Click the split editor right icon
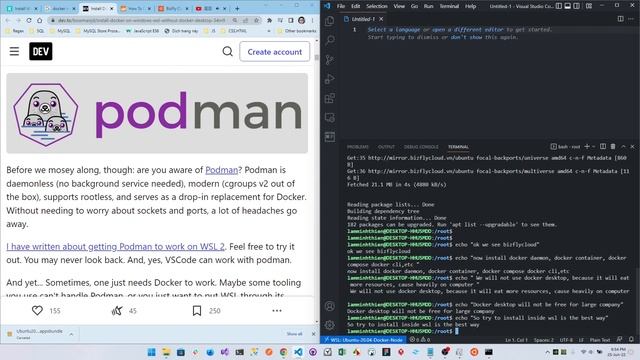 coord(620,19)
